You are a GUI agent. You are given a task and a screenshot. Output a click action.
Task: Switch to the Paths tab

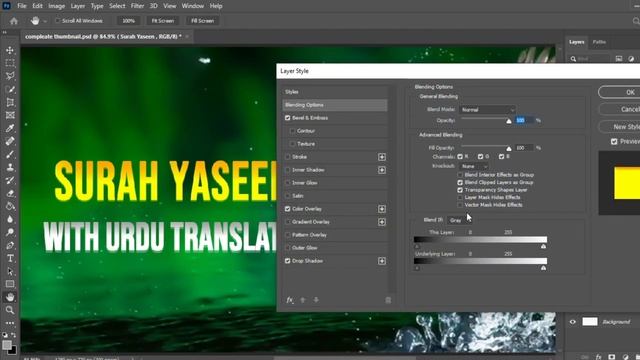(599, 42)
